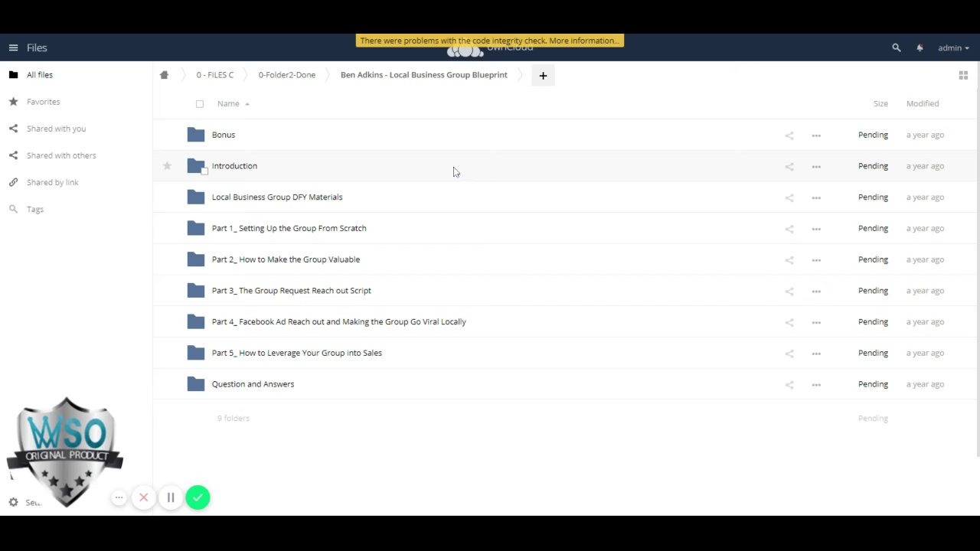This screenshot has width=980, height=551.
Task: Open the admin user dropdown
Action: (953, 47)
